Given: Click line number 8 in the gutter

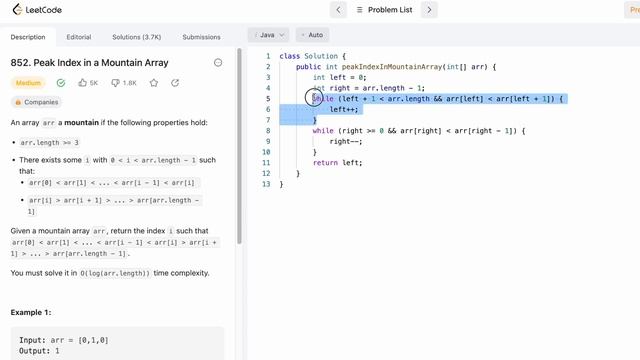Looking at the screenshot, I should point(268,131).
